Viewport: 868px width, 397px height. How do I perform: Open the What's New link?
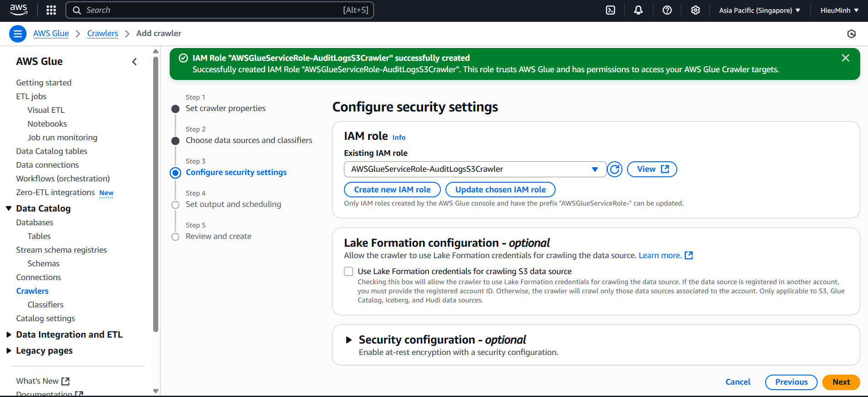[x=38, y=381]
